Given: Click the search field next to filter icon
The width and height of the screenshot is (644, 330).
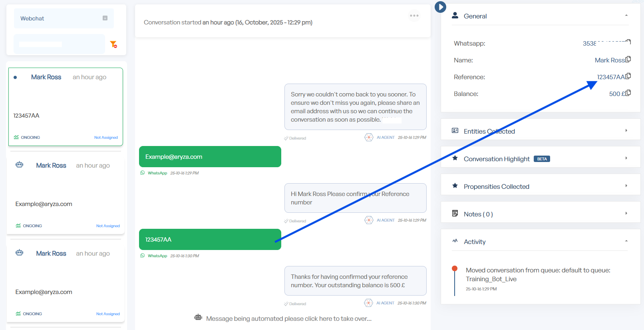Looking at the screenshot, I should click(59, 44).
